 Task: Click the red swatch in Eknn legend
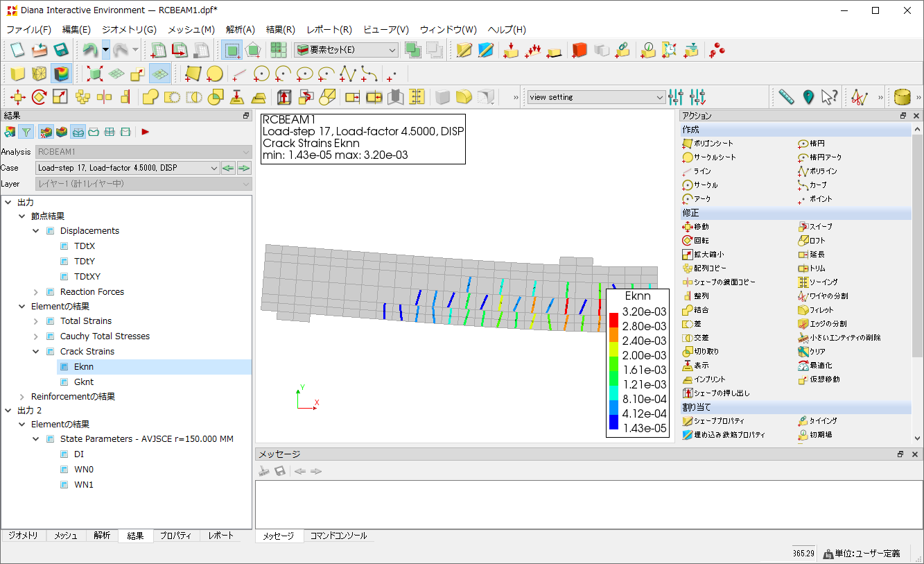tap(613, 319)
